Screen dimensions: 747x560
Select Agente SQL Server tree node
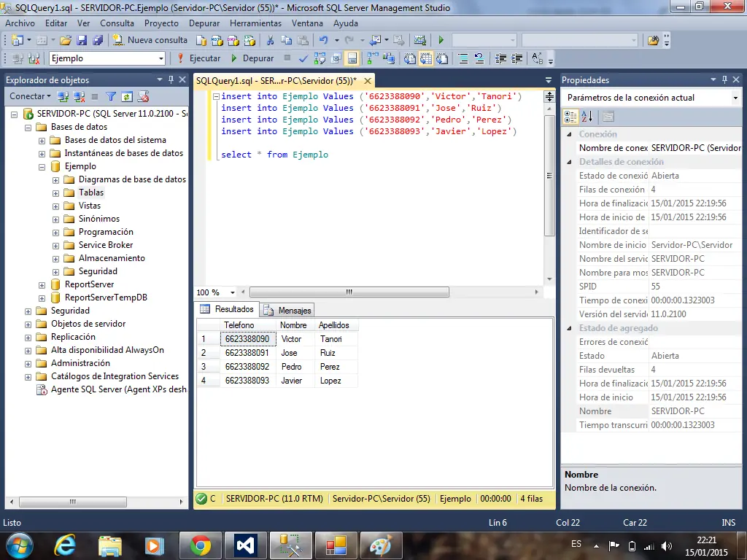point(119,389)
